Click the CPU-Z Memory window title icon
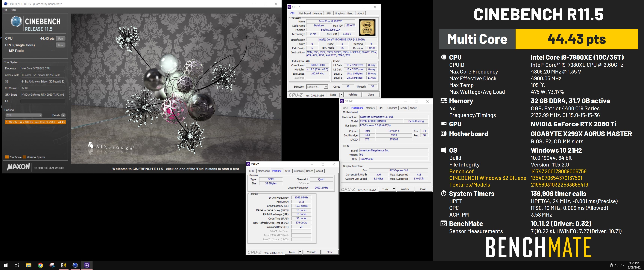This screenshot has width=644, height=270. tap(248, 164)
